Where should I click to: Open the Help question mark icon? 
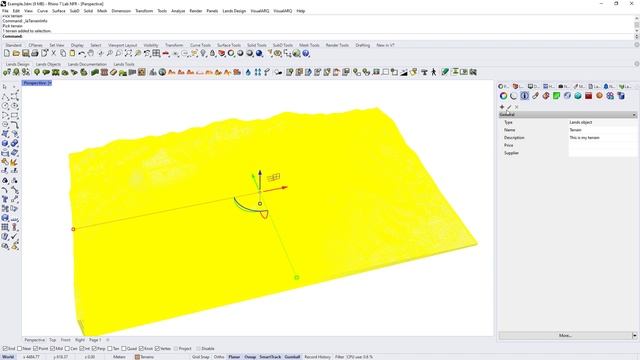click(306, 53)
